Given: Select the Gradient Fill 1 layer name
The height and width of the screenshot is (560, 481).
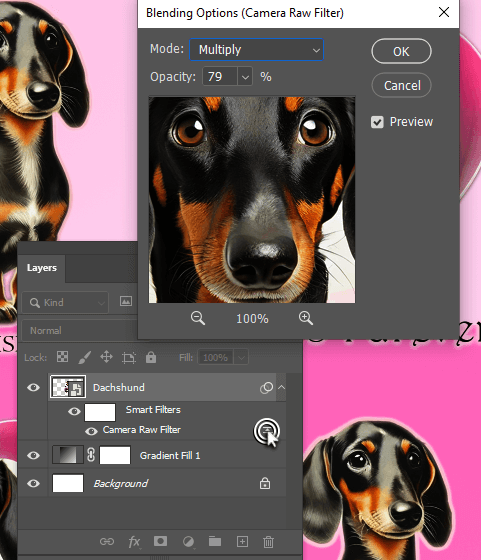Looking at the screenshot, I should point(170,456).
